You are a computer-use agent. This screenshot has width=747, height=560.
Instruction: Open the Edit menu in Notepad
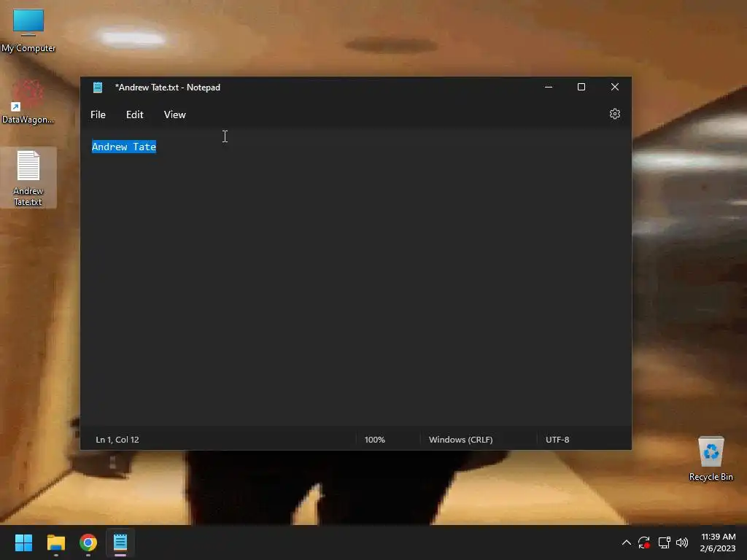134,114
